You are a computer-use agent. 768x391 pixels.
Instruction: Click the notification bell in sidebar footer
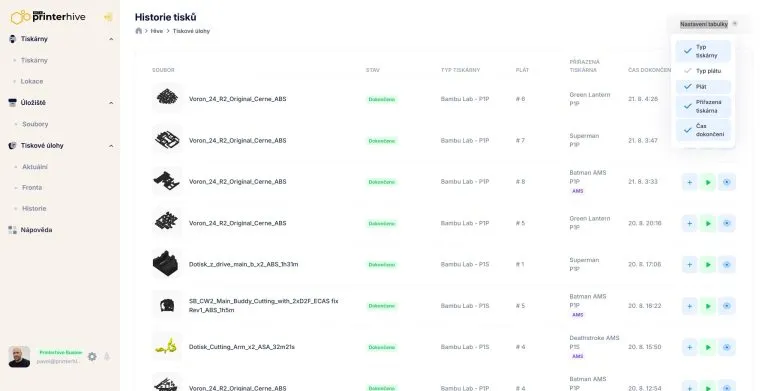coord(107,357)
